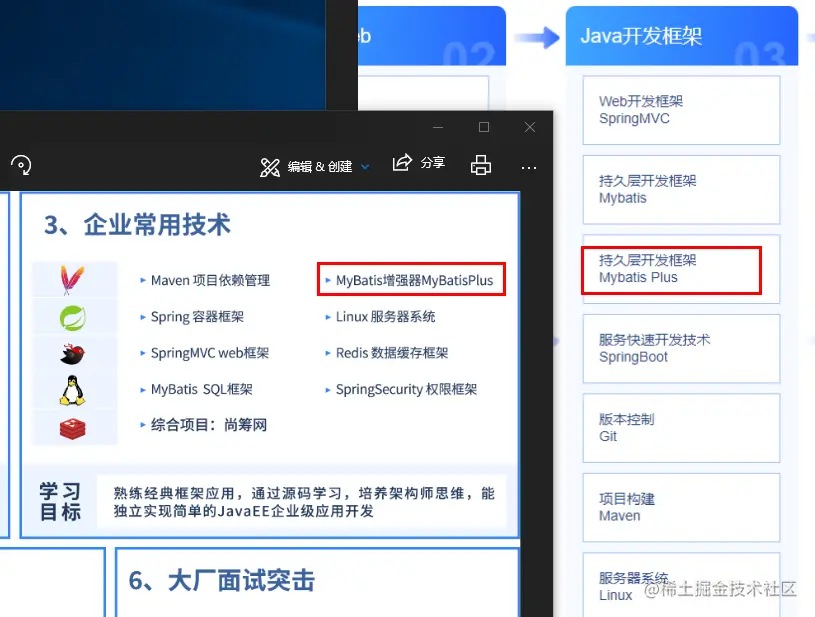Click 'SpringMVC web框架' item

209,353
